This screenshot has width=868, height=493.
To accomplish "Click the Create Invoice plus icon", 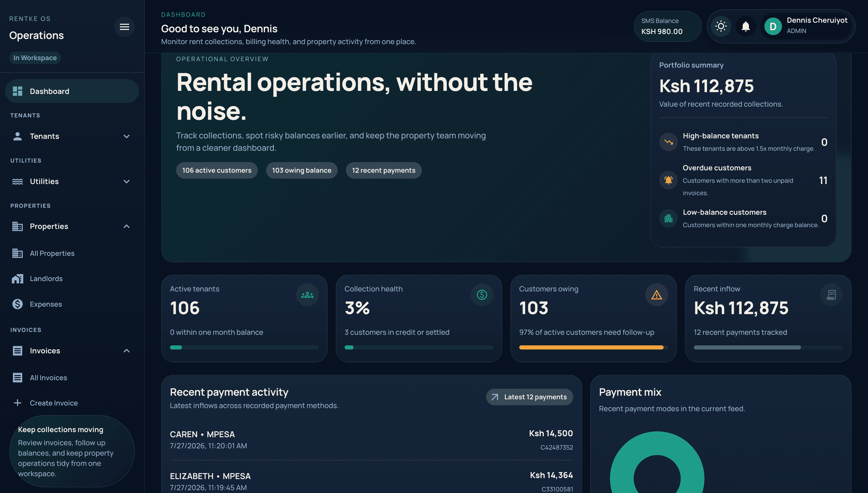I will pos(18,403).
